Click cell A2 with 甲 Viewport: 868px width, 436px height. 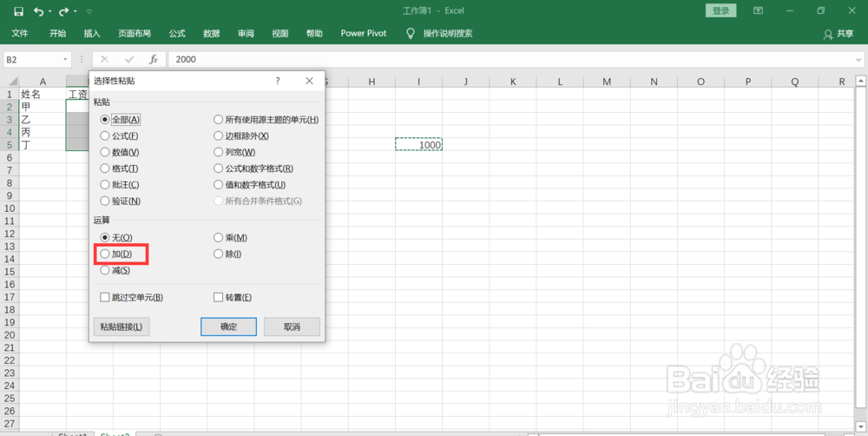(x=43, y=106)
